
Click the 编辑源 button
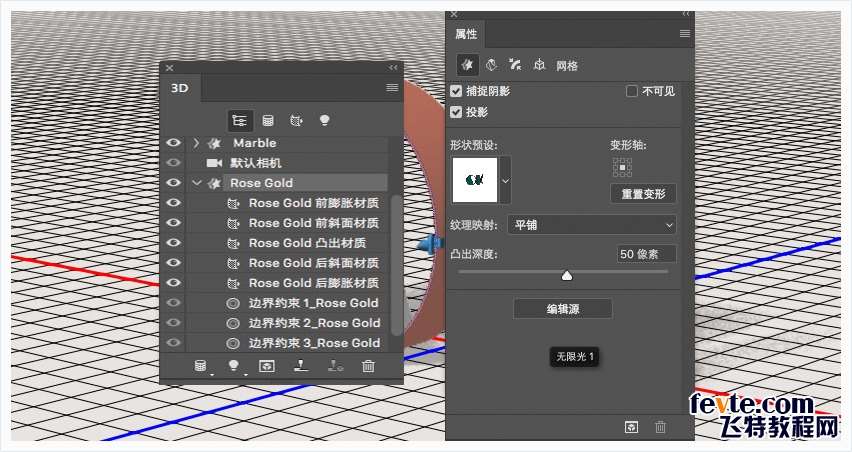tap(563, 309)
